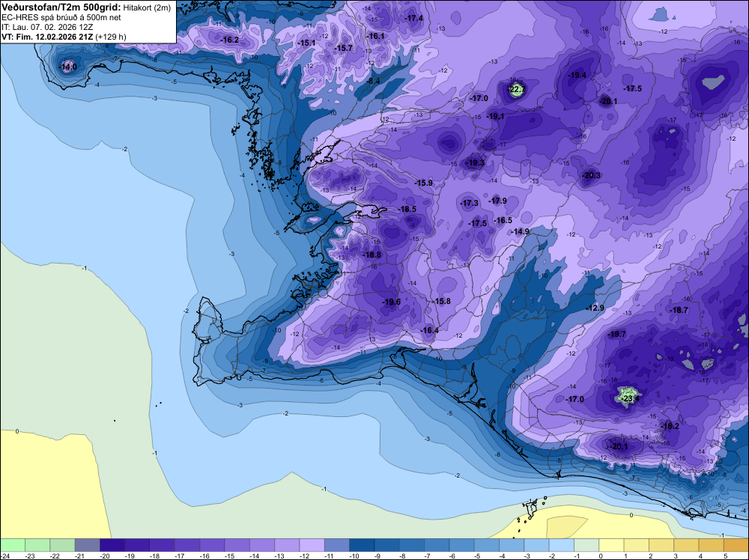This screenshot has width=749, height=560.
Task: Click the -12.9 temperature value
Action: click(x=595, y=308)
